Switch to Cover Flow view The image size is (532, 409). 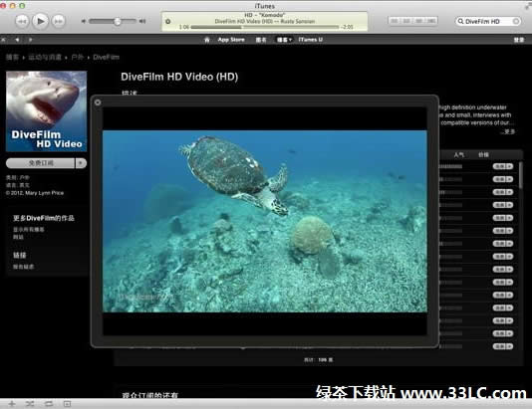tap(431, 21)
